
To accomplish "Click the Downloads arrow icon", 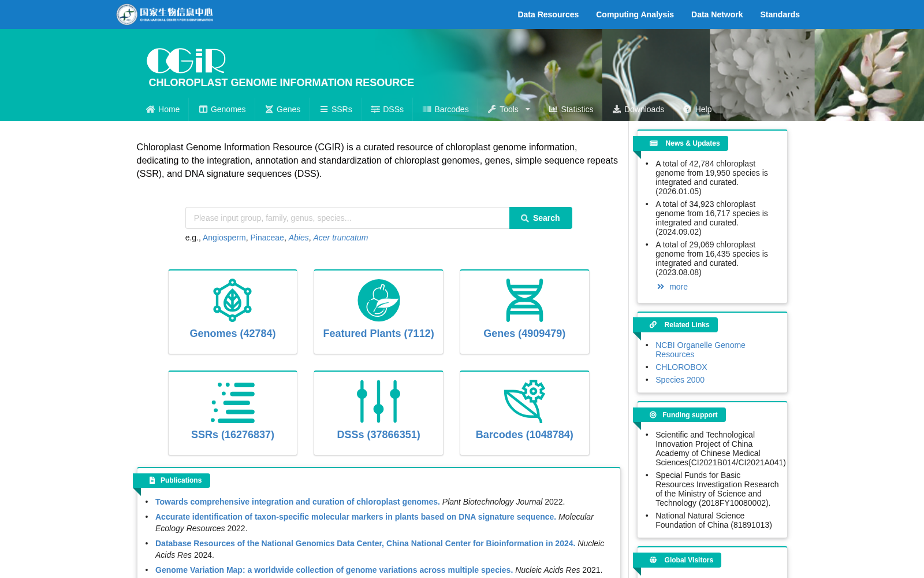I will [x=617, y=109].
